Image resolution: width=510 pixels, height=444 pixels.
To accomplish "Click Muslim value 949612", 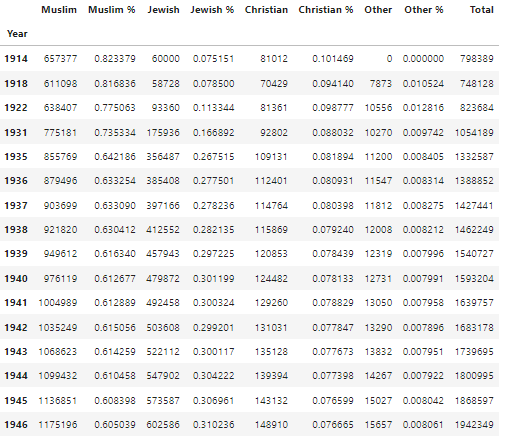I will pyautogui.click(x=60, y=254).
